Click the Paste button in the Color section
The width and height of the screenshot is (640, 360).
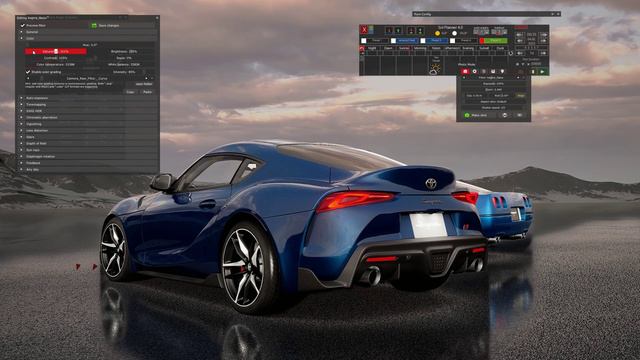pos(147,92)
